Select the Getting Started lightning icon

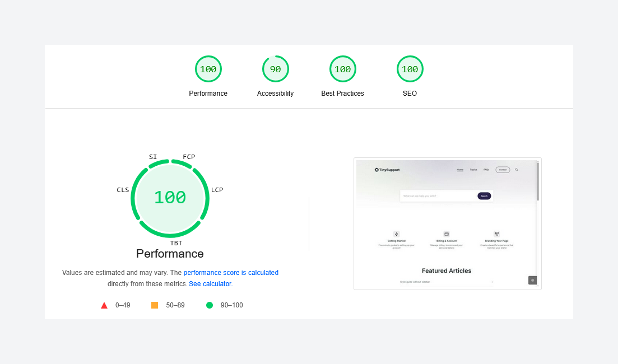pyautogui.click(x=396, y=234)
